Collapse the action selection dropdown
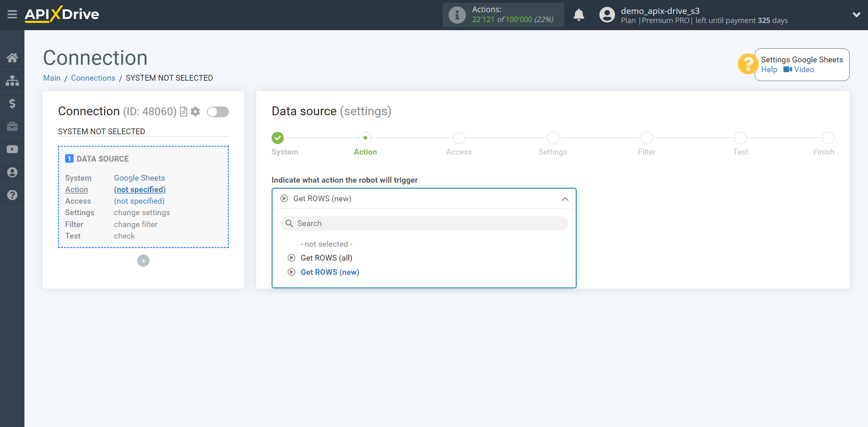Viewport: 868px width, 427px height. [566, 199]
